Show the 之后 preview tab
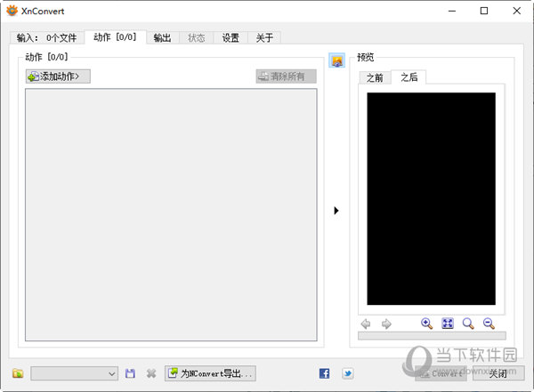This screenshot has width=534, height=392. [409, 77]
